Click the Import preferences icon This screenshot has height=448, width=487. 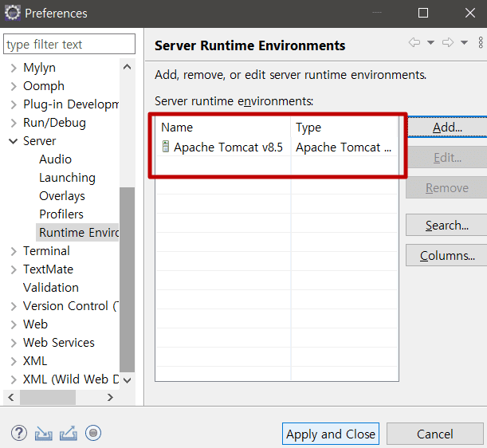click(x=44, y=433)
